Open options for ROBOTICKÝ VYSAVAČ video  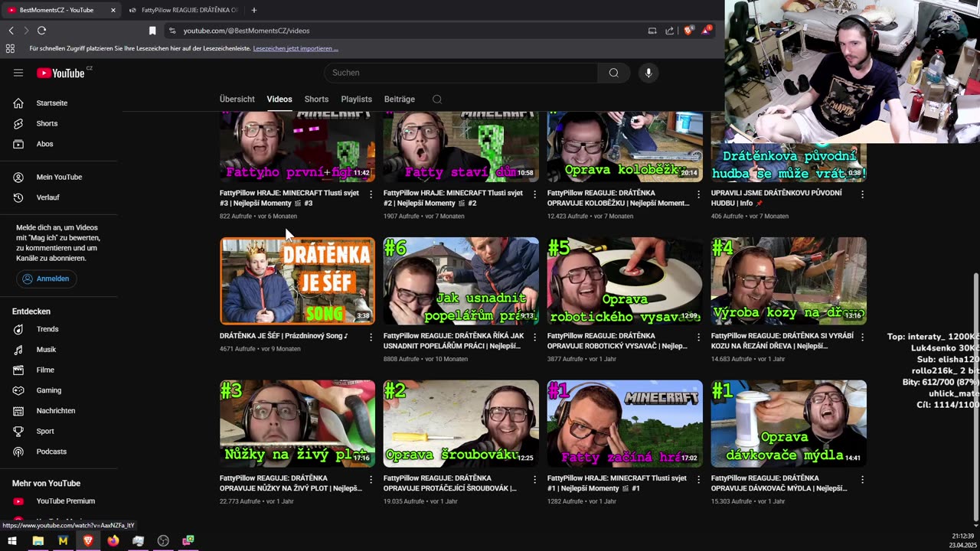(699, 337)
